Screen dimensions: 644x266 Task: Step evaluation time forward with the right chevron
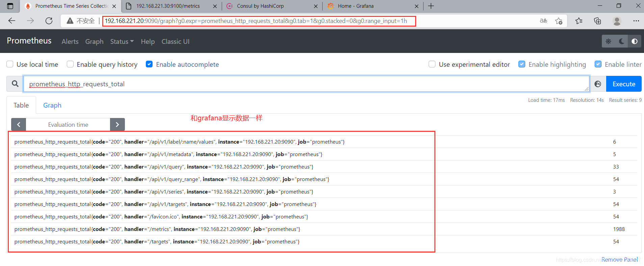[117, 124]
